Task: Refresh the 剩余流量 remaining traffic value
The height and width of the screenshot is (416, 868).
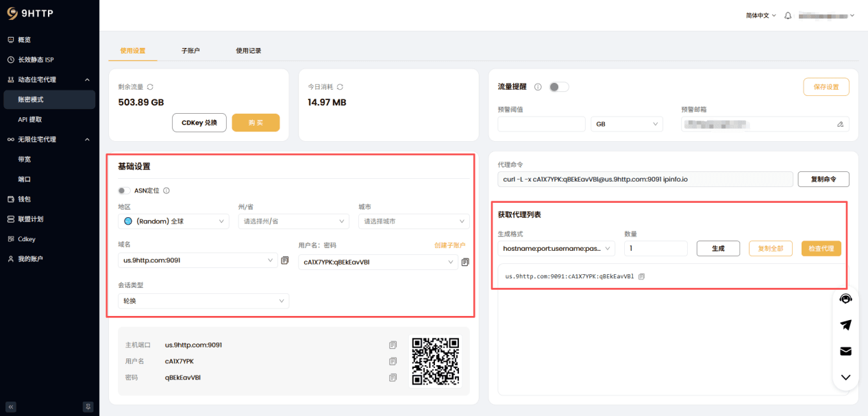Action: click(x=150, y=87)
